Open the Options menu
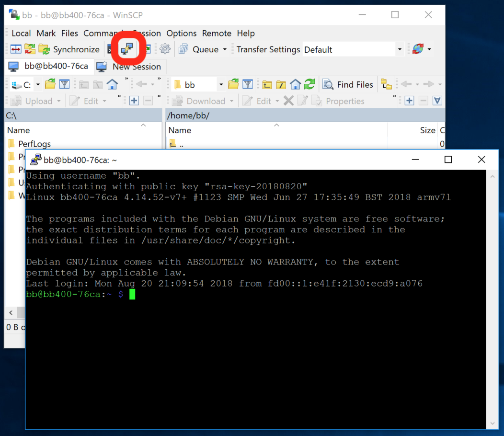Screen dimensions: 504x436 [x=181, y=33]
